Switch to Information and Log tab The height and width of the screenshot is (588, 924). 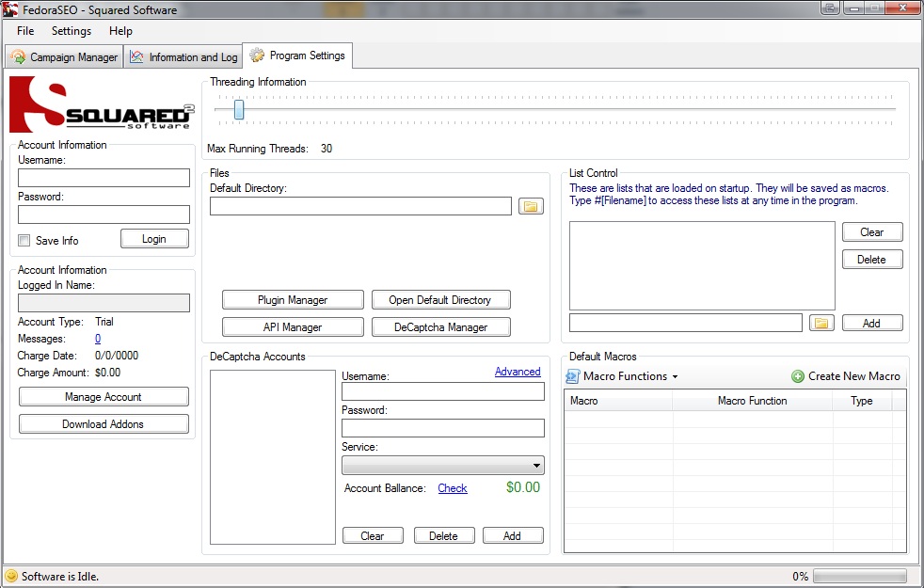pos(183,56)
